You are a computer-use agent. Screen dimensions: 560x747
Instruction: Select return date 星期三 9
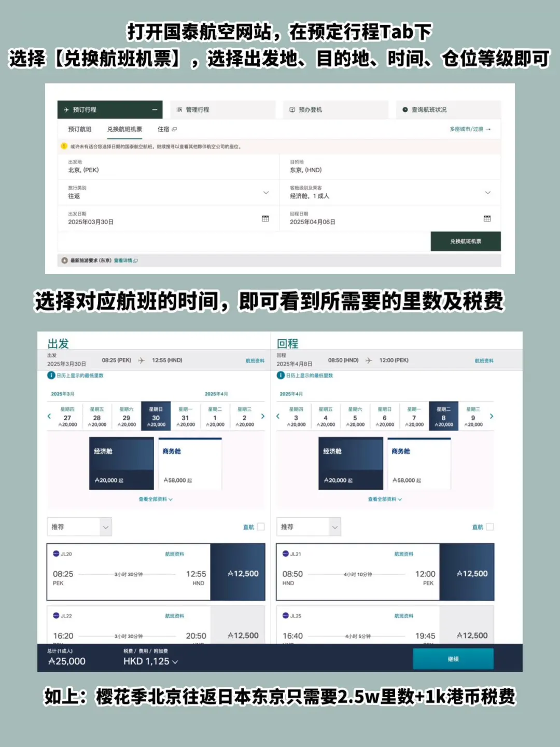click(473, 417)
